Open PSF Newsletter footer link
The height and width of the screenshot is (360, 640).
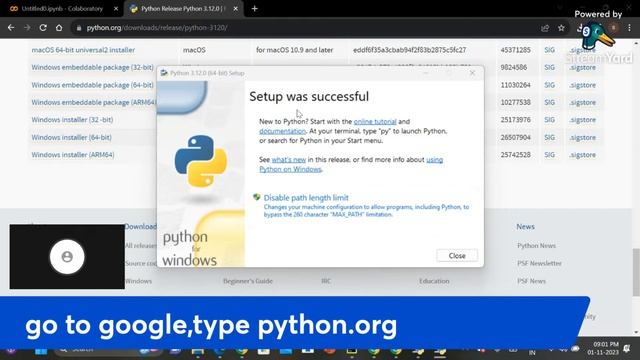[x=539, y=263]
